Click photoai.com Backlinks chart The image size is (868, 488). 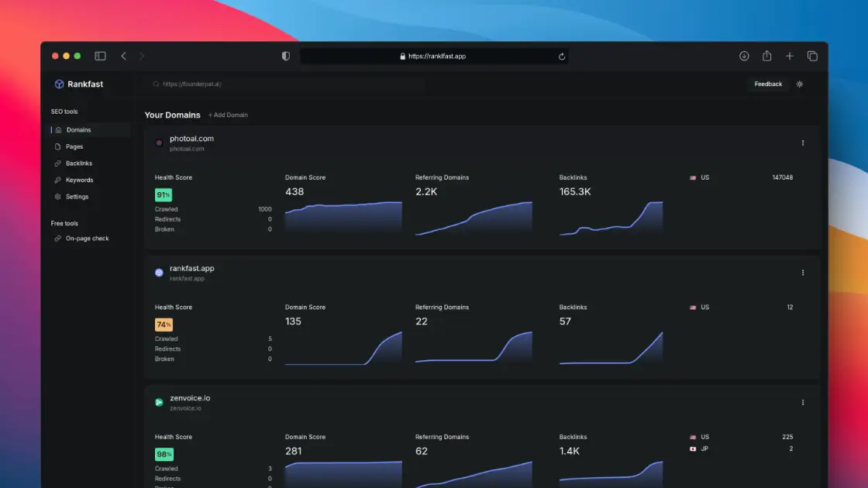coord(611,218)
